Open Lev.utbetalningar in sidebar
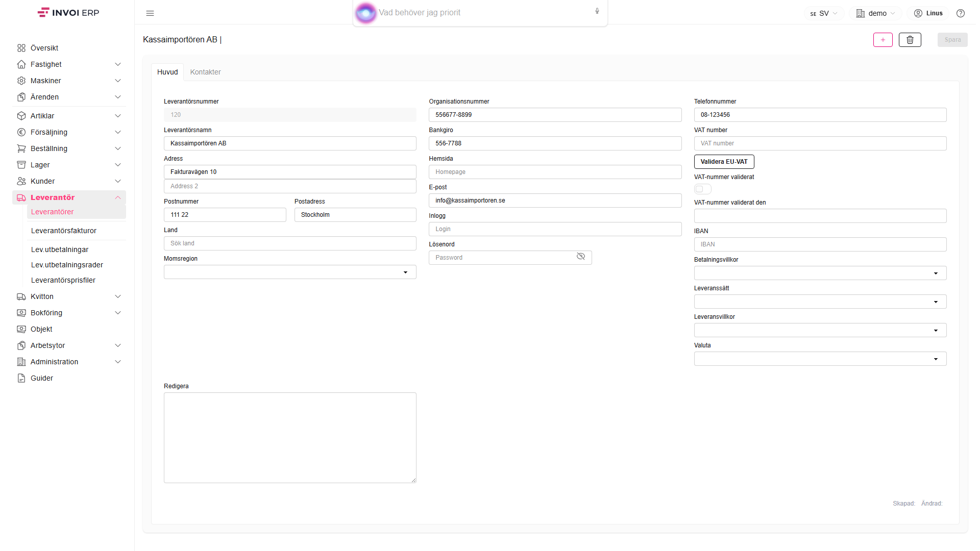This screenshot has width=980, height=551. pos(60,249)
